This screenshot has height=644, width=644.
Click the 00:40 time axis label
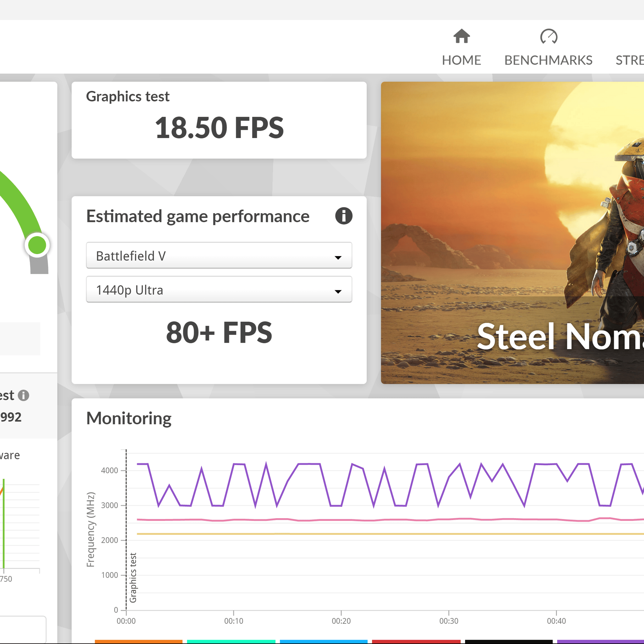[556, 621]
